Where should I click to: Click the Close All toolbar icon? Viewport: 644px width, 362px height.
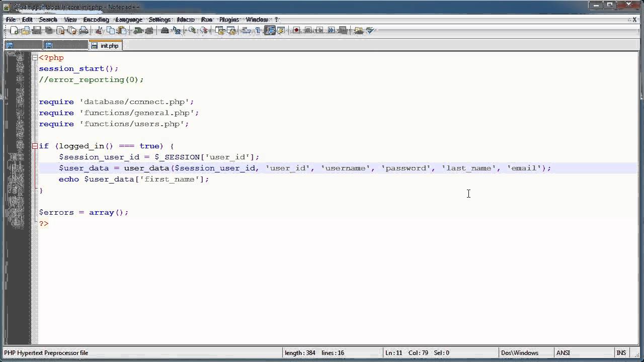point(72,31)
